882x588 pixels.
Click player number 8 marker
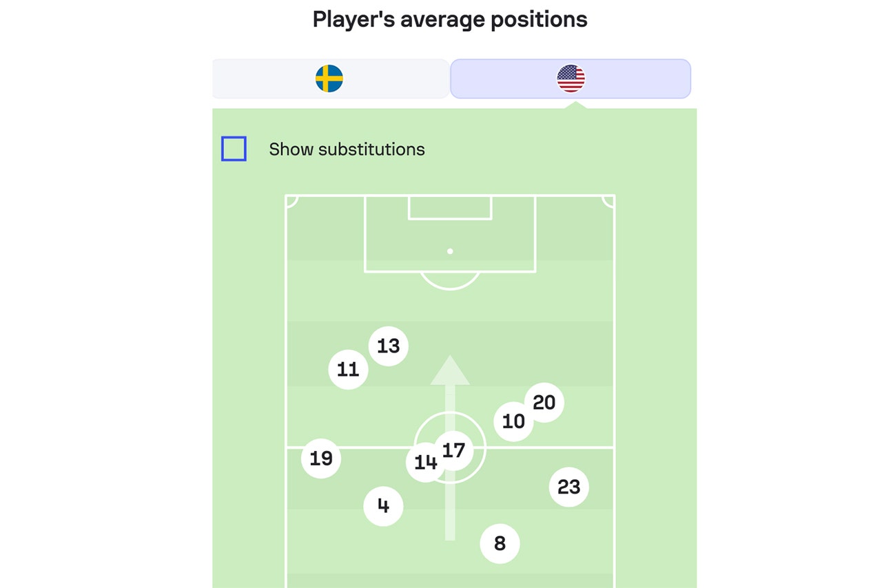(500, 544)
